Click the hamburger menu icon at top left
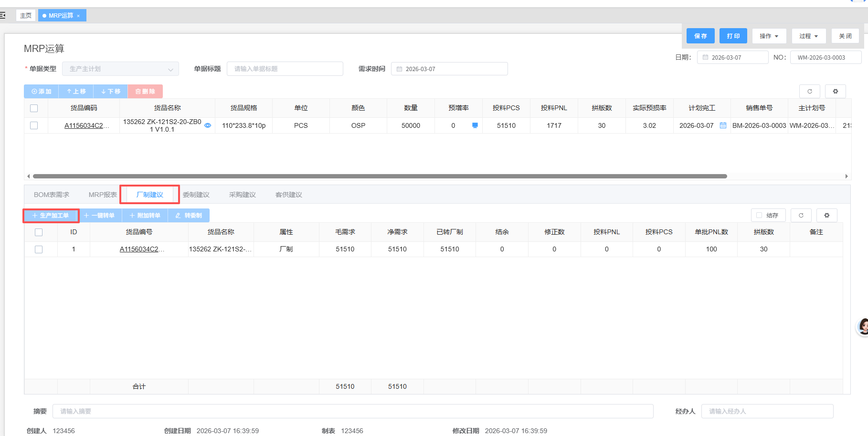This screenshot has height=436, width=868. point(3,15)
